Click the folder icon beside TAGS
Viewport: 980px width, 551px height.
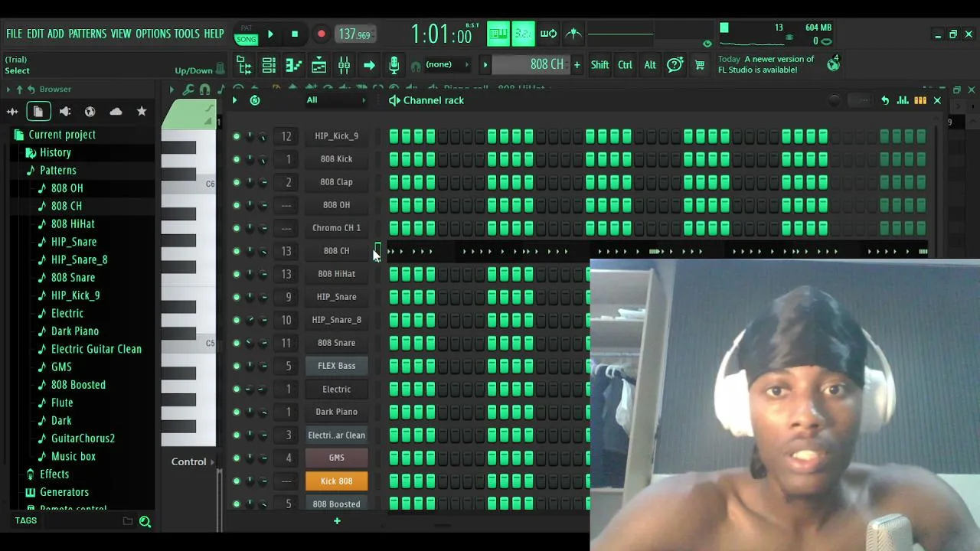(128, 521)
